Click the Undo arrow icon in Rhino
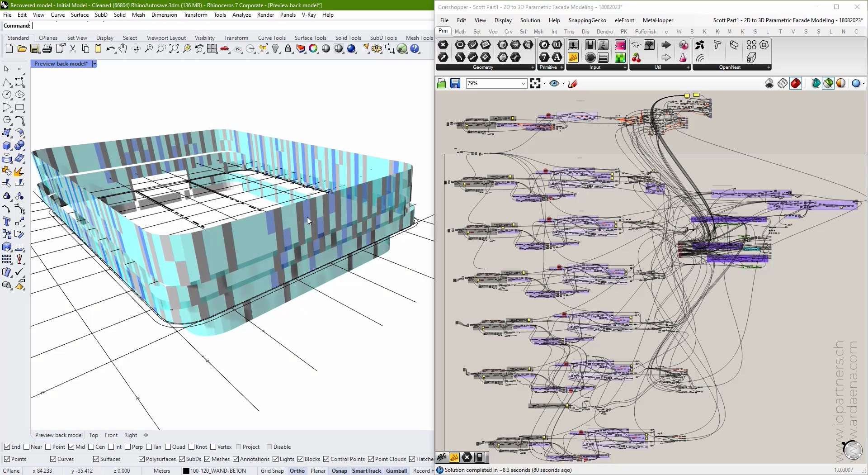The width and height of the screenshot is (868, 475). tap(111, 49)
